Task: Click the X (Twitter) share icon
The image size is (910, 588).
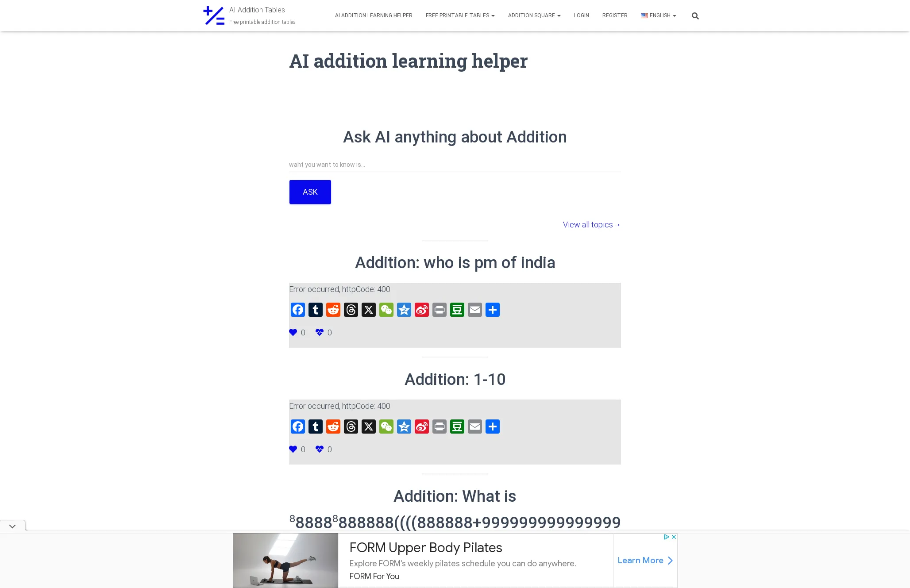Action: pos(367,310)
